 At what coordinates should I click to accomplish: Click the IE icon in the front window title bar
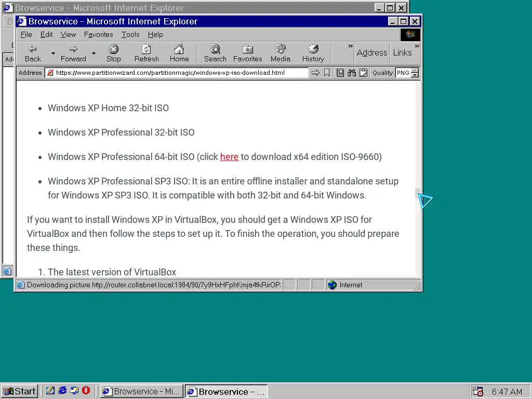(x=21, y=21)
